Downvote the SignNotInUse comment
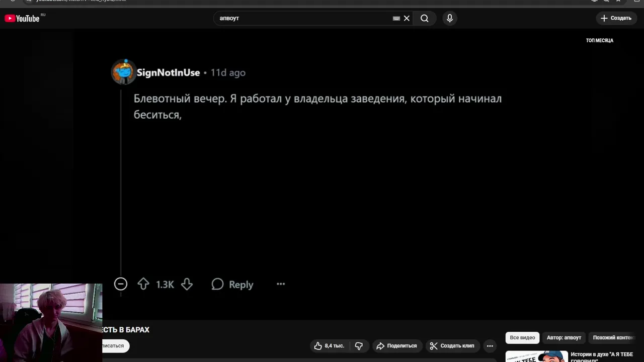The width and height of the screenshot is (644, 362). [187, 284]
